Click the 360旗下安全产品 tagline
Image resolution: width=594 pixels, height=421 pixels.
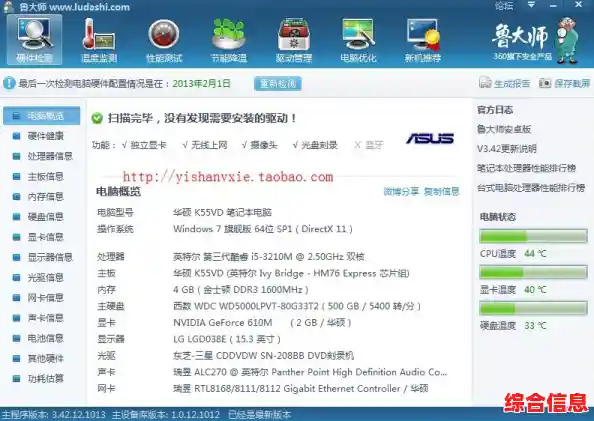coord(522,57)
